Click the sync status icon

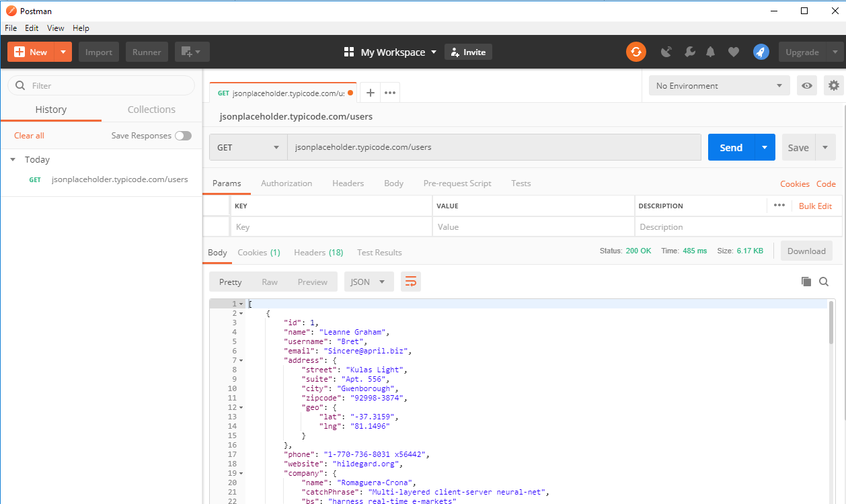pos(636,52)
